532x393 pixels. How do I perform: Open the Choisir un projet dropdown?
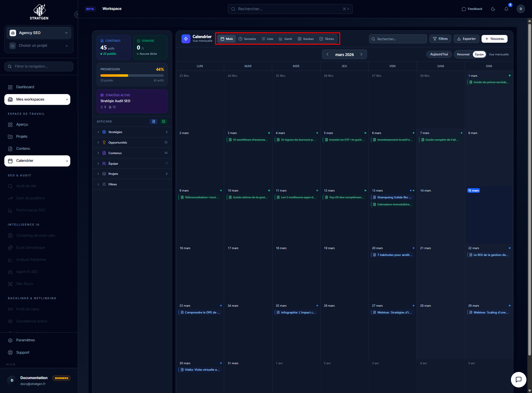coord(39,45)
